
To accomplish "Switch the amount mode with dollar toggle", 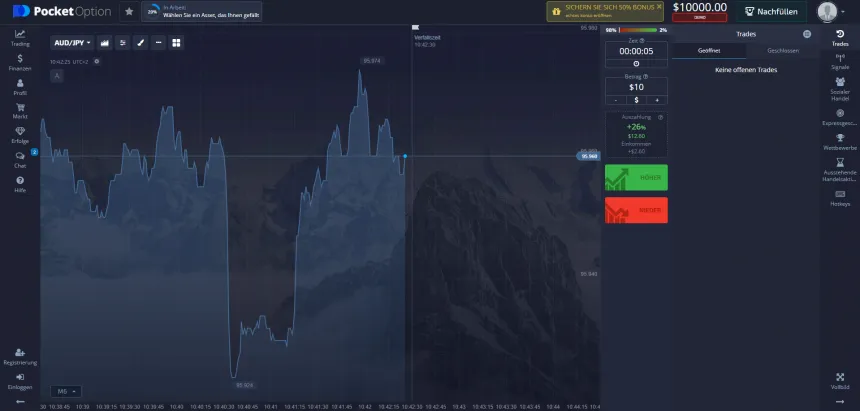I will pyautogui.click(x=636, y=100).
